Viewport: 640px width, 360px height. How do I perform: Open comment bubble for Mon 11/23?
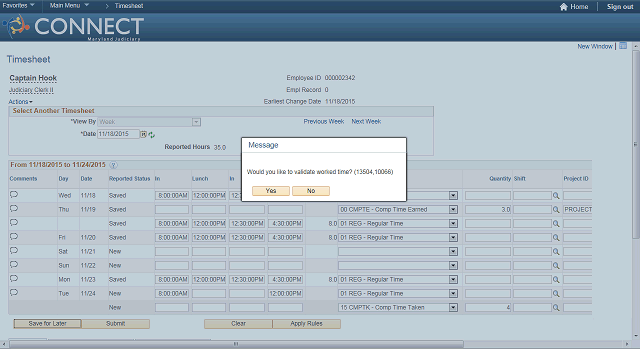[x=14, y=278]
